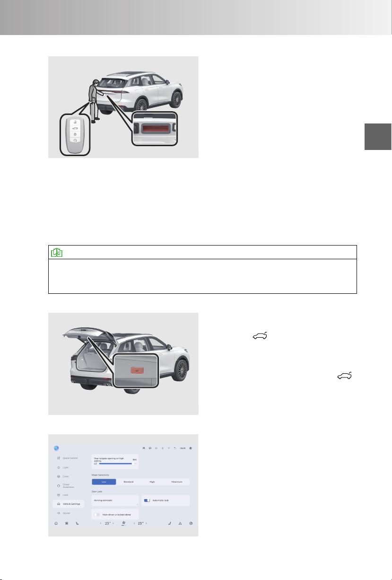Expand the Arming reminder option
This screenshot has height=580, width=392.
click(x=115, y=501)
